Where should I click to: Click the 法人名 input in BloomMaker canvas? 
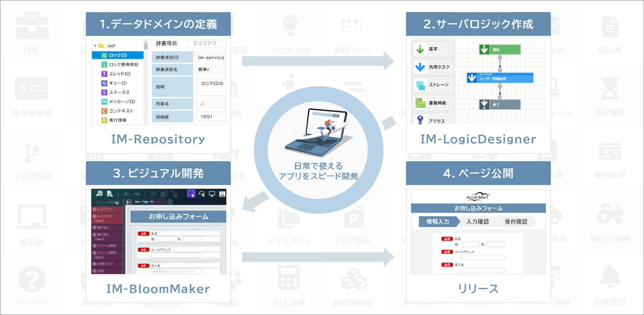[176, 271]
